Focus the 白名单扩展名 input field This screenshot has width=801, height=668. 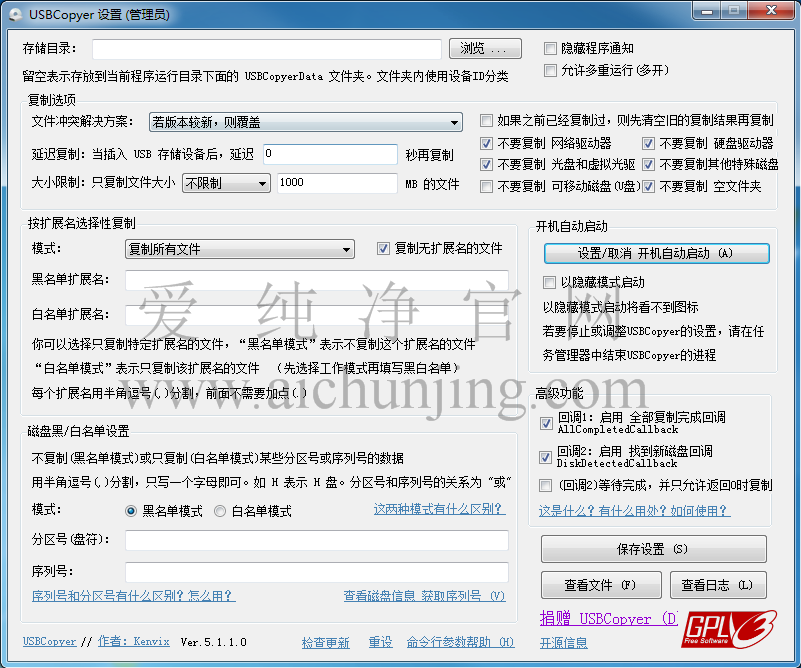point(317,315)
